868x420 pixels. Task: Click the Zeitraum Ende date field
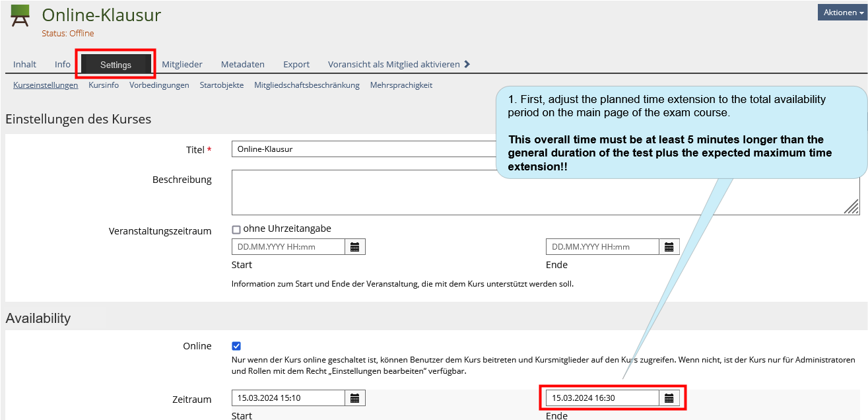pos(602,398)
